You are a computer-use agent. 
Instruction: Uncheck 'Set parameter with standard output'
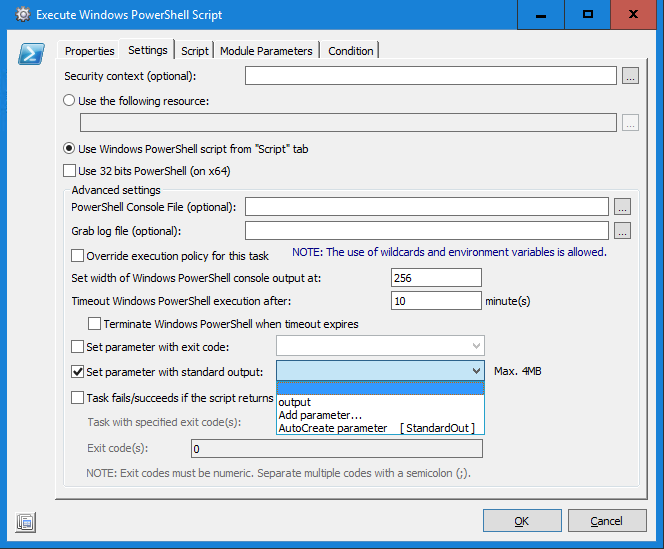(x=77, y=372)
